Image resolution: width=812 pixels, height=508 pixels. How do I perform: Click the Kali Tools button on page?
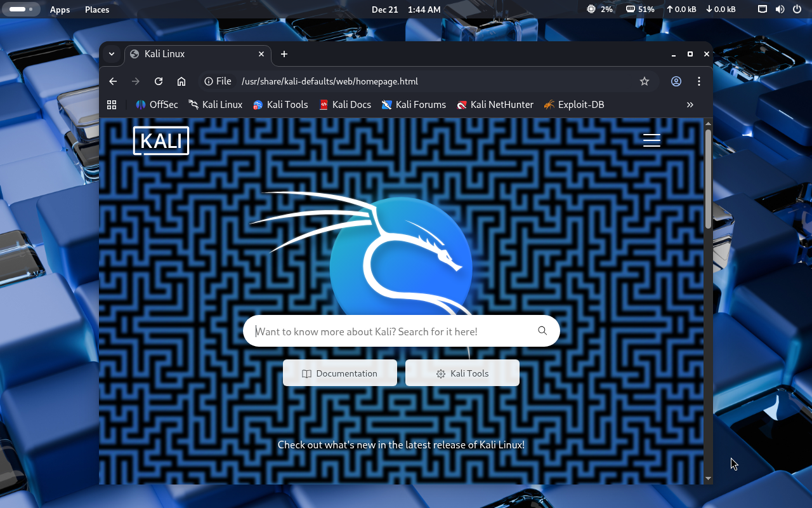pyautogui.click(x=462, y=373)
